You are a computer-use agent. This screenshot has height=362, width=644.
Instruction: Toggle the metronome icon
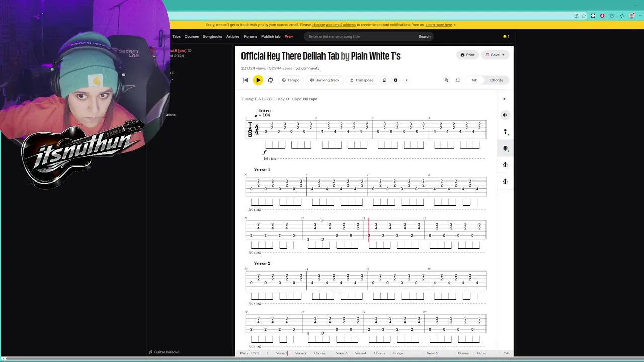(384, 80)
